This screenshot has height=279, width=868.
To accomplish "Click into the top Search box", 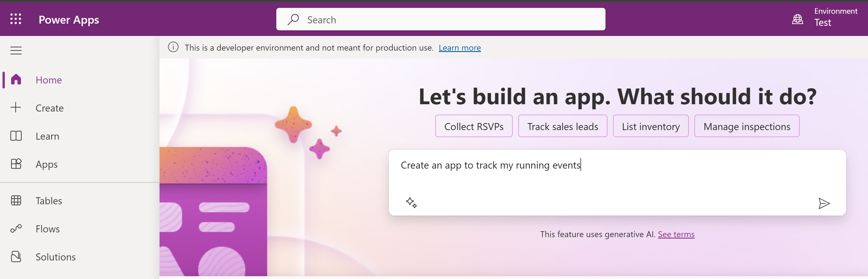I will [x=440, y=19].
